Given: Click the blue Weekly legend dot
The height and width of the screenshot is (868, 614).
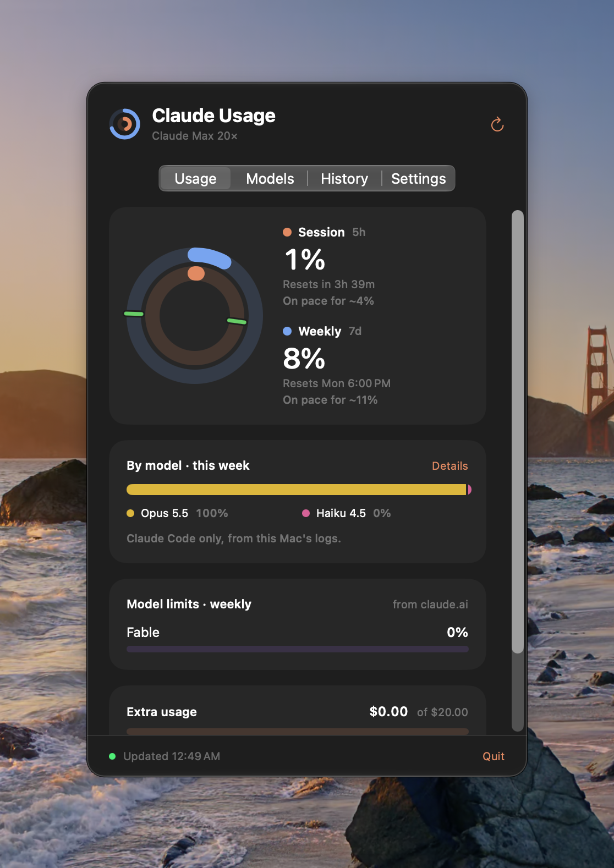Looking at the screenshot, I should coord(287,331).
